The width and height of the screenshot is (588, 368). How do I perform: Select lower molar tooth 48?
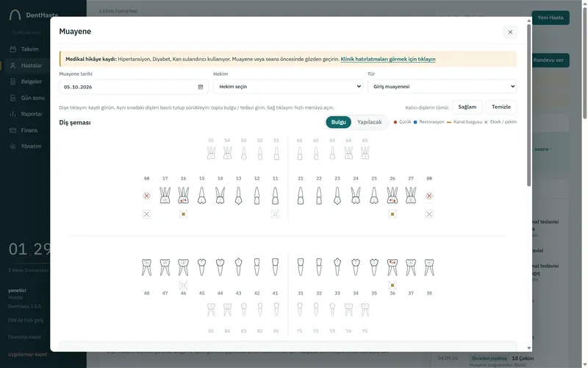146,267
